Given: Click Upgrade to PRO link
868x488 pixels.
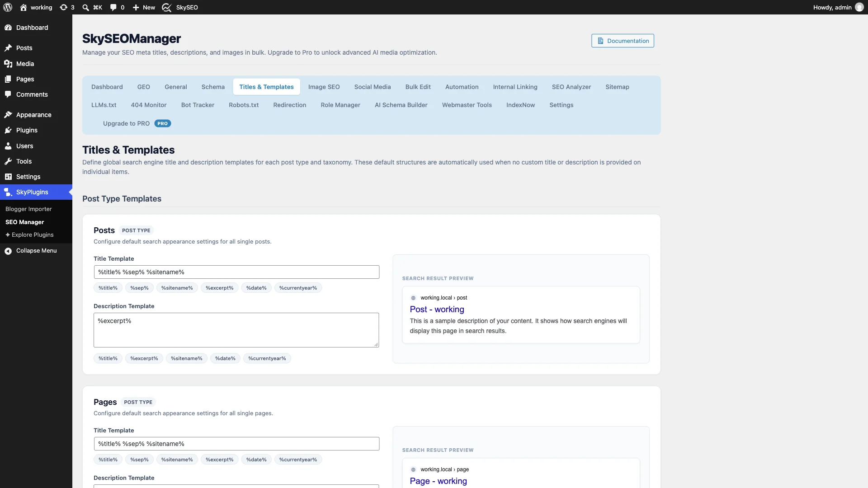Looking at the screenshot, I should pyautogui.click(x=137, y=123).
